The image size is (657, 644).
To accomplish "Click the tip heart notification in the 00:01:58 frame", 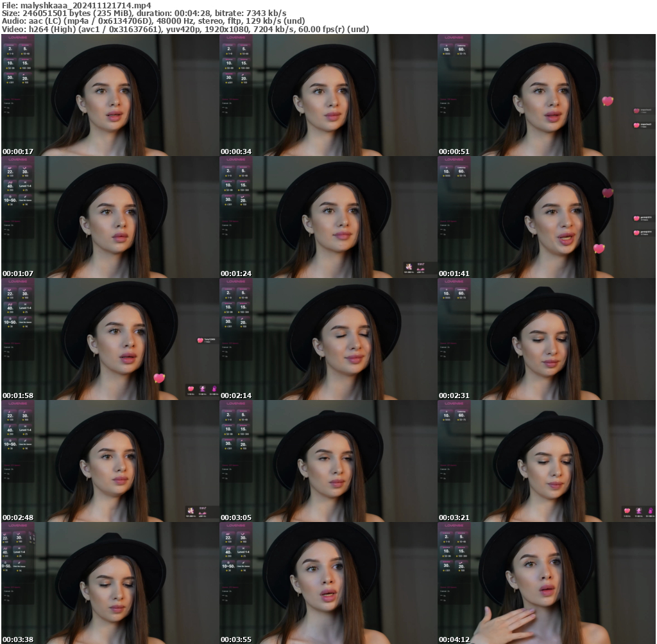I will (x=207, y=340).
